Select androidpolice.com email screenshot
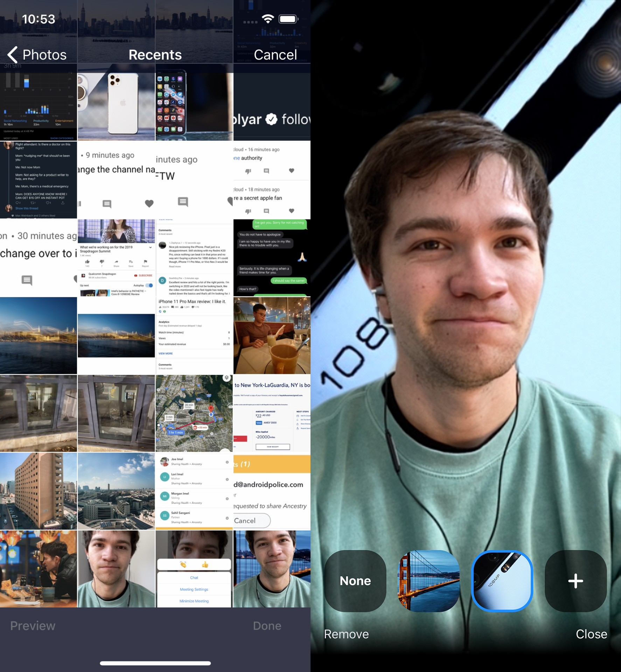The image size is (621, 672). 272,491
